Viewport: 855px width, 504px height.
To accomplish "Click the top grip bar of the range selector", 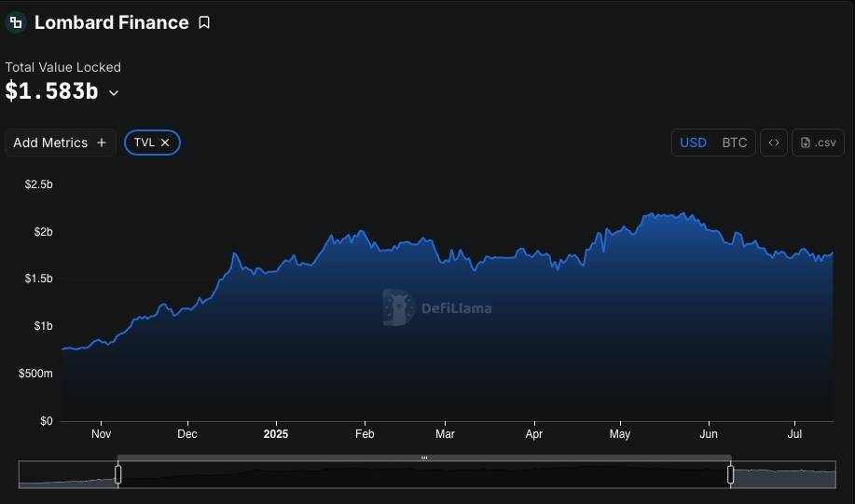I will click(x=424, y=457).
